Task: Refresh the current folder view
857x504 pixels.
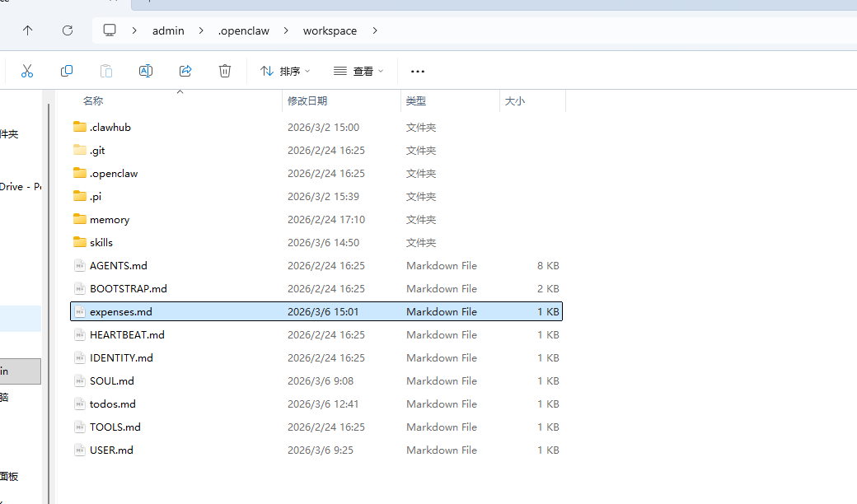Action: pos(68,30)
